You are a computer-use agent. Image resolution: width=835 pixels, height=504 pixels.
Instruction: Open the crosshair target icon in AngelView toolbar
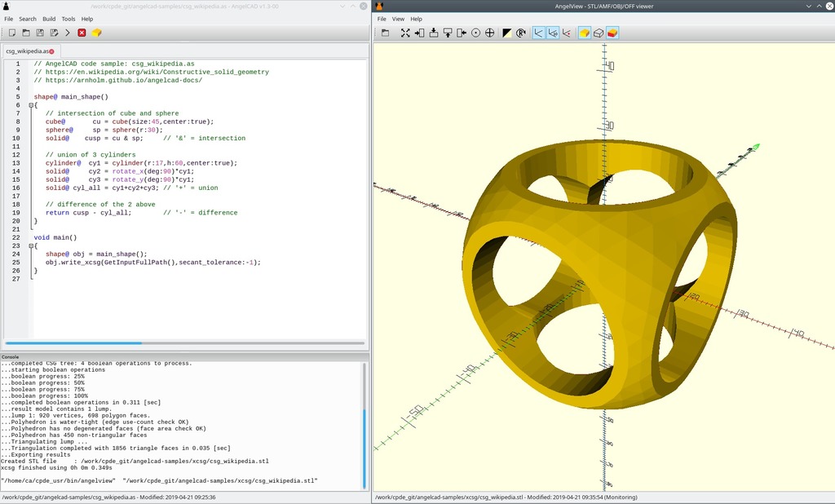(x=489, y=33)
